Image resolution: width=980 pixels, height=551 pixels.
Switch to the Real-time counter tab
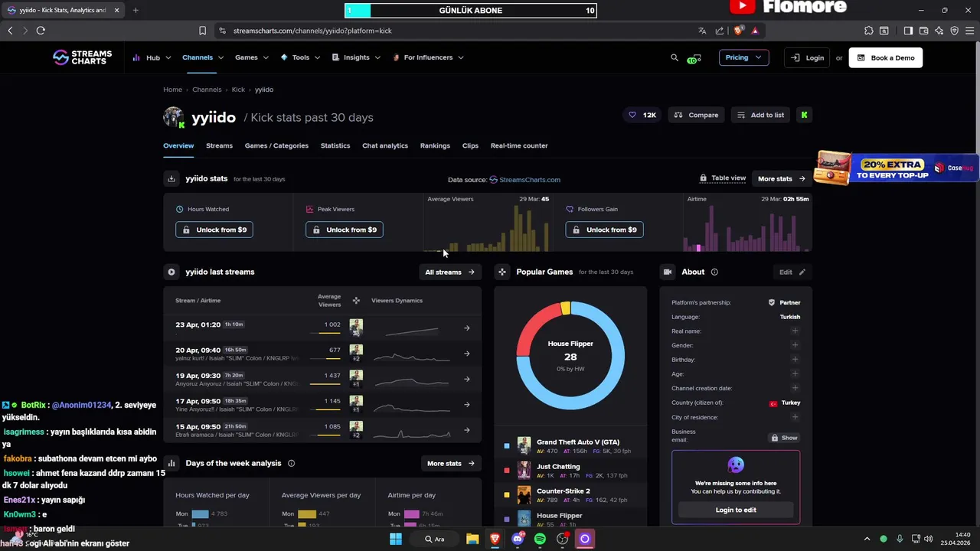click(x=519, y=145)
